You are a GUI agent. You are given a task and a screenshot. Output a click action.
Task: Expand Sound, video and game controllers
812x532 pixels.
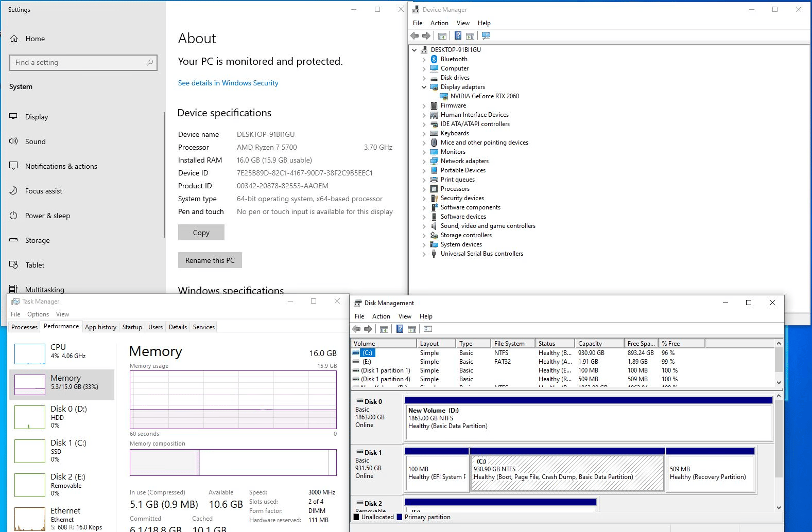pos(424,226)
